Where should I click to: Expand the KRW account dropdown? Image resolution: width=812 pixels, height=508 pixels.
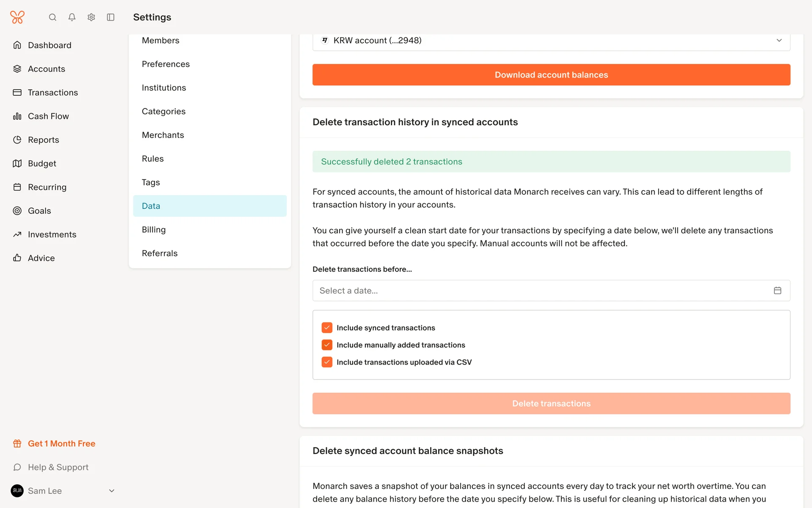point(779,41)
